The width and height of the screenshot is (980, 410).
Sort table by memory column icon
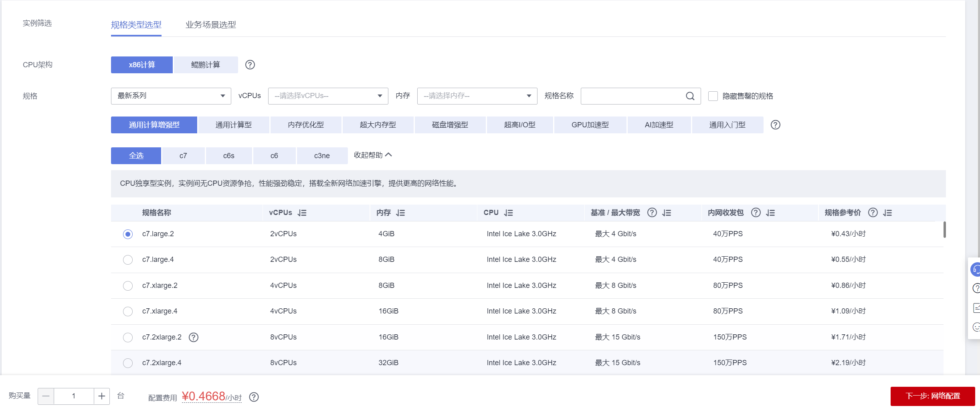[x=400, y=213]
